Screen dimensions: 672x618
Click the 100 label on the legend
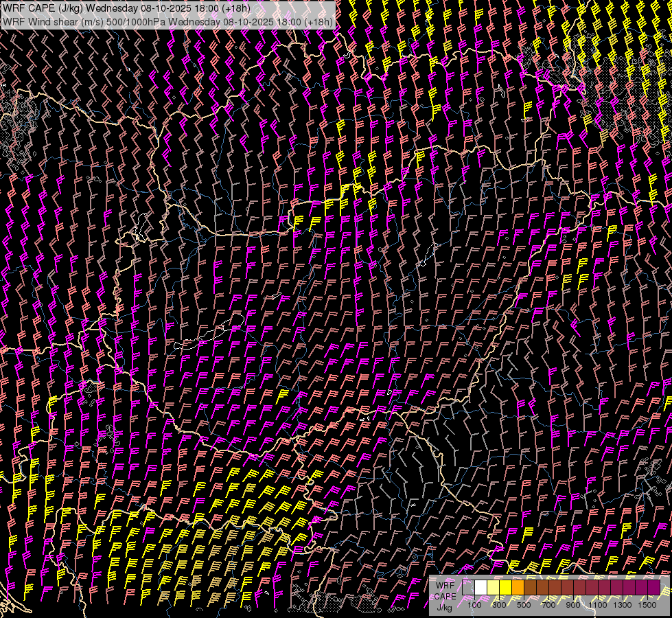(x=474, y=604)
